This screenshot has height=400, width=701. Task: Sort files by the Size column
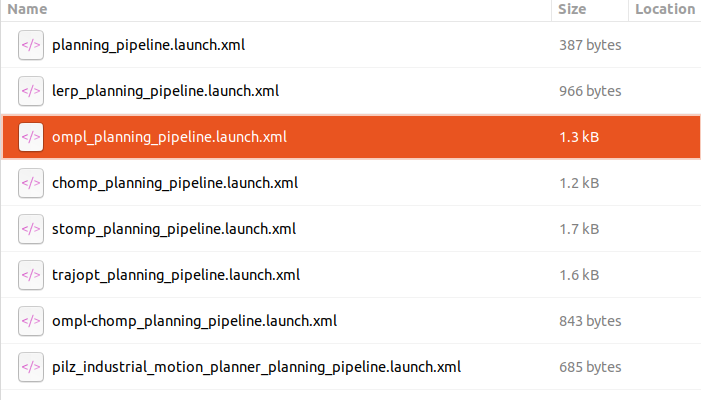click(x=572, y=9)
